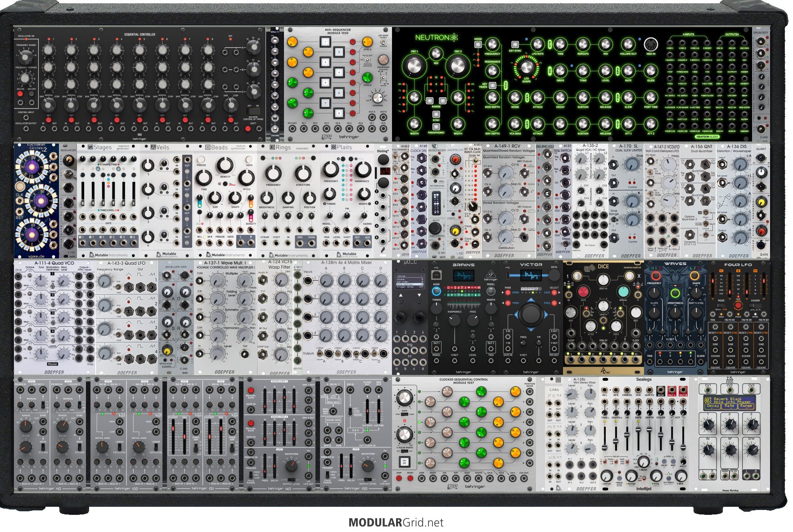Click the Rate knob on Module 1027
The height and width of the screenshot is (532, 793).
pos(404,398)
